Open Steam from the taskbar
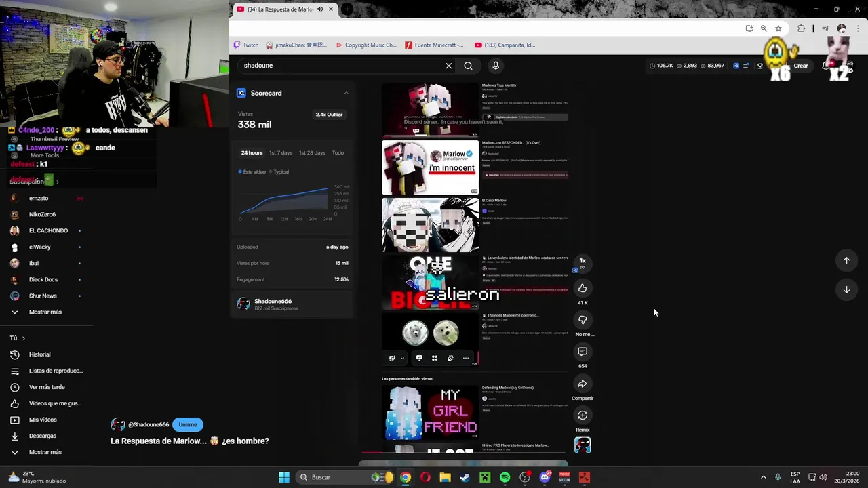This screenshot has height=488, width=868. tap(465, 477)
